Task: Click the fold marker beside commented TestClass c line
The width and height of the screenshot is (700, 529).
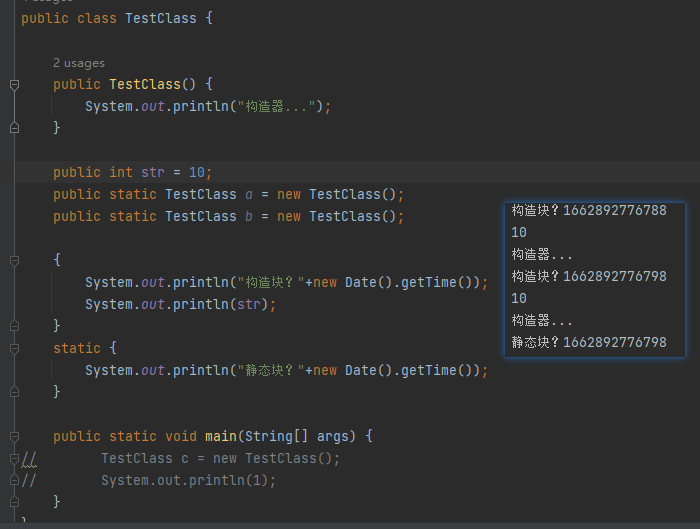Action: (14, 459)
